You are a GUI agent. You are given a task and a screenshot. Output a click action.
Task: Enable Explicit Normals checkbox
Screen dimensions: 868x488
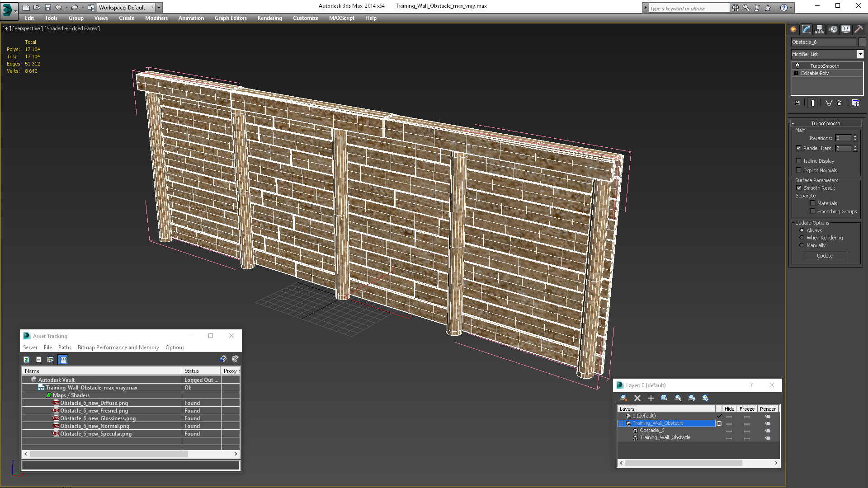pyautogui.click(x=798, y=170)
